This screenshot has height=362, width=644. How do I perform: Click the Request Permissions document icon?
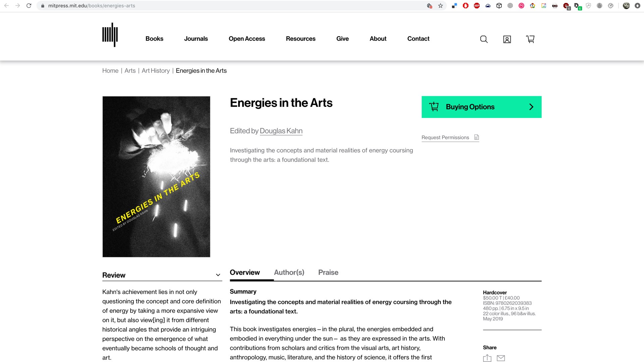pyautogui.click(x=477, y=137)
